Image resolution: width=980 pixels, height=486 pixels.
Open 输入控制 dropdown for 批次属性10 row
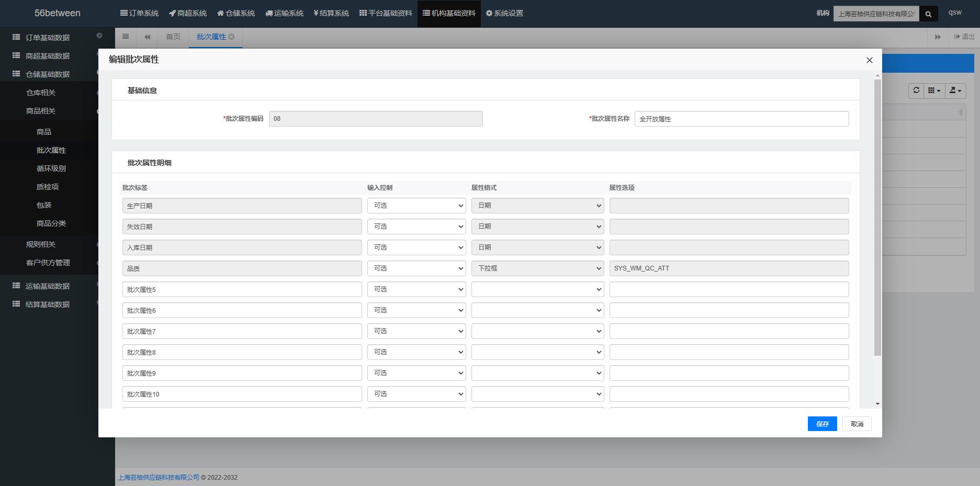[x=416, y=394]
